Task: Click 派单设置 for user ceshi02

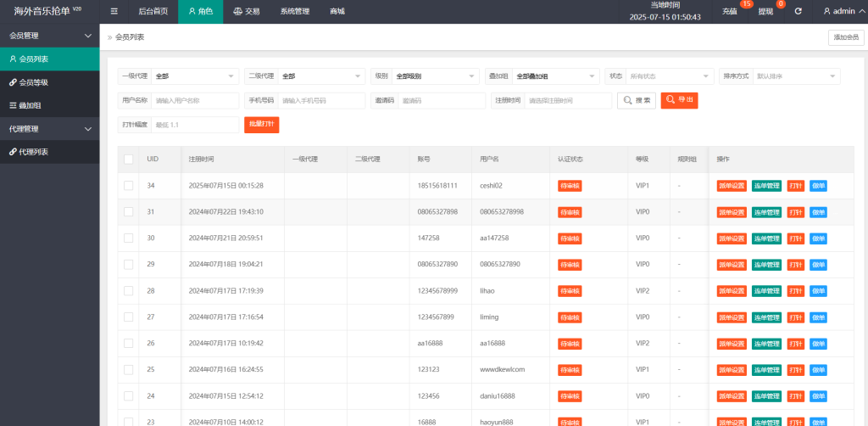Action: pyautogui.click(x=732, y=186)
